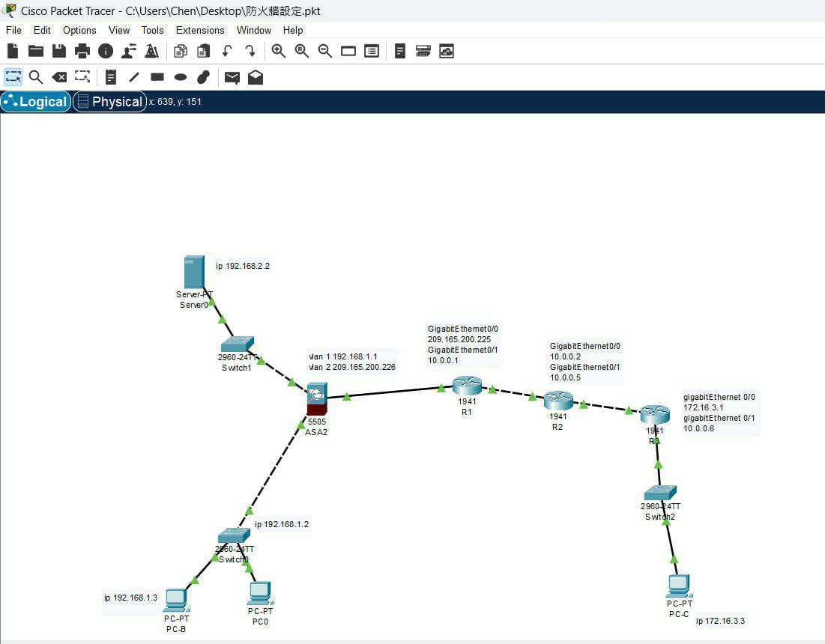Select the Draw Line tool

coord(134,77)
